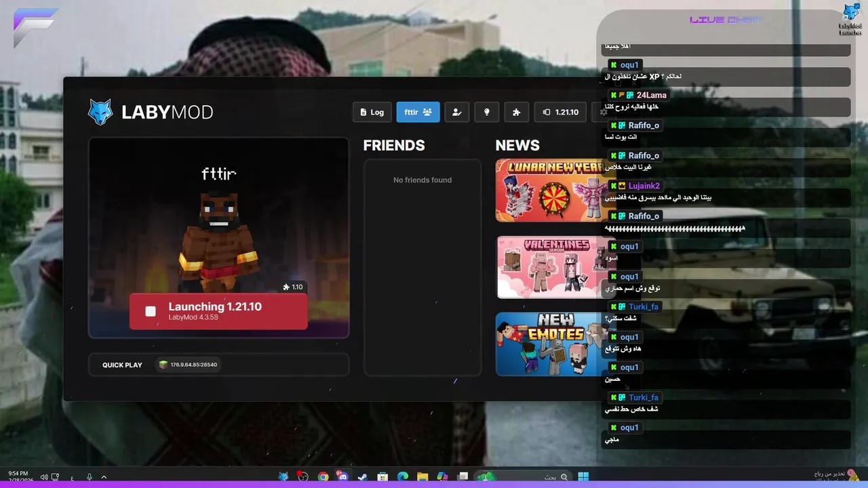Click the taskbar search box
The width and height of the screenshot is (868, 488).
pos(522,476)
